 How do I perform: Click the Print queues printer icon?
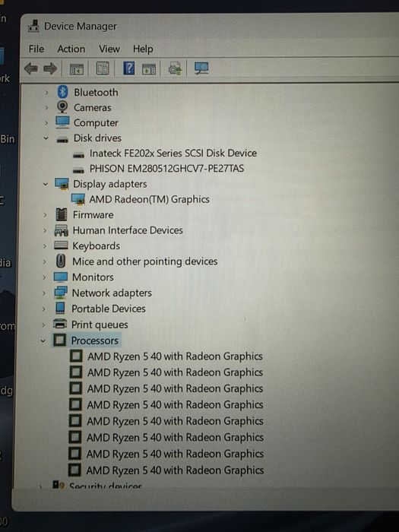click(60, 324)
